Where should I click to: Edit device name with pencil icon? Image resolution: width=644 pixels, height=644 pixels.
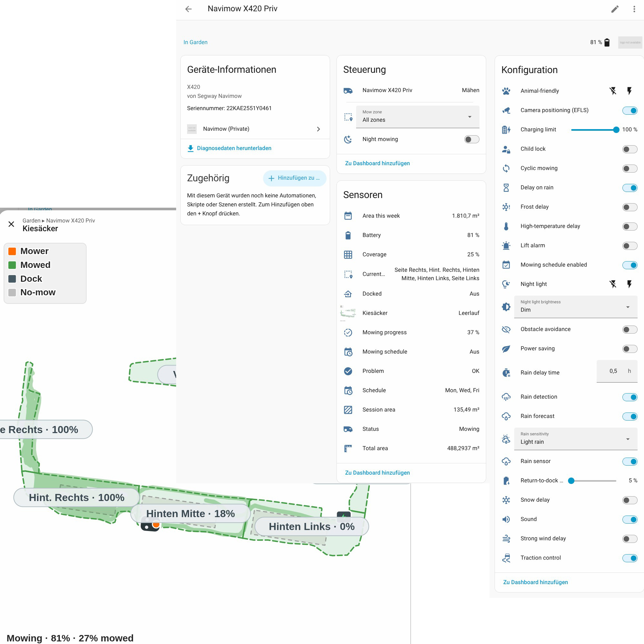tap(615, 9)
